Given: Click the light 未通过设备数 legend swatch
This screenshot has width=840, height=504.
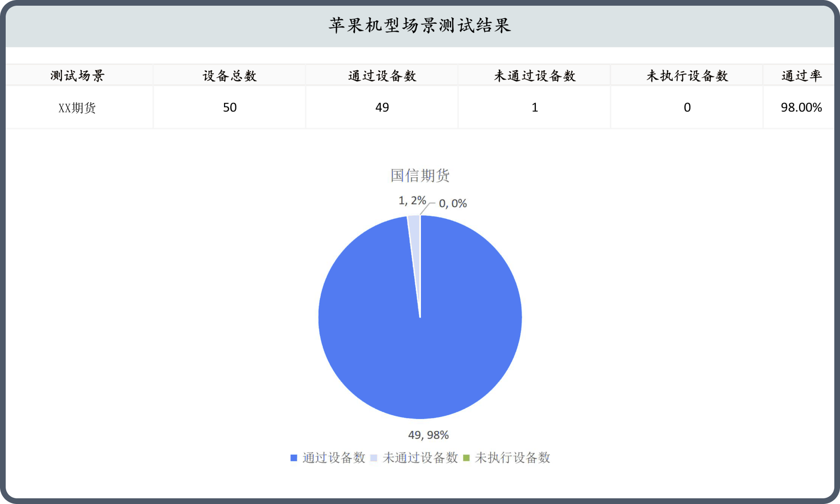Looking at the screenshot, I should click(374, 458).
